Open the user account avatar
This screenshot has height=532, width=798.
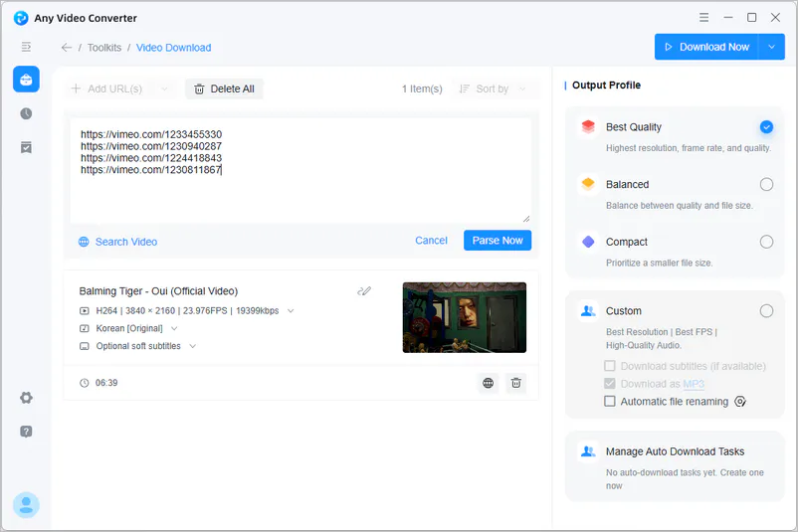(26, 505)
